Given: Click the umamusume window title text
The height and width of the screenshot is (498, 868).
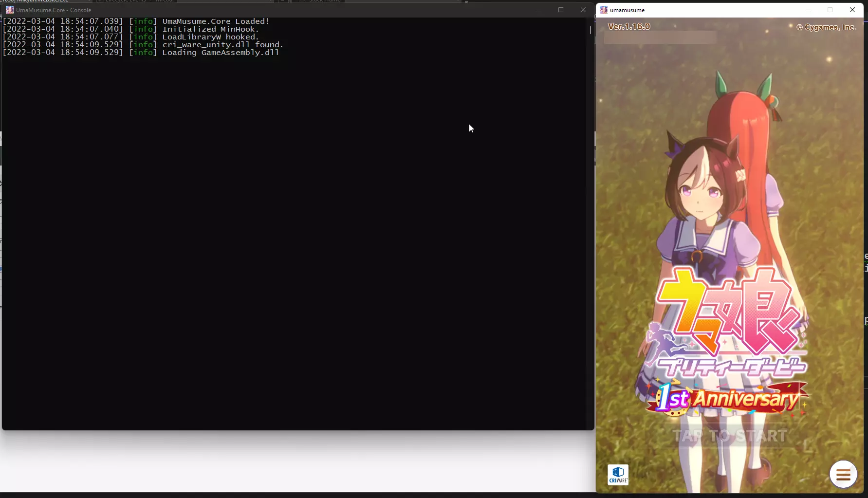Looking at the screenshot, I should click(627, 10).
